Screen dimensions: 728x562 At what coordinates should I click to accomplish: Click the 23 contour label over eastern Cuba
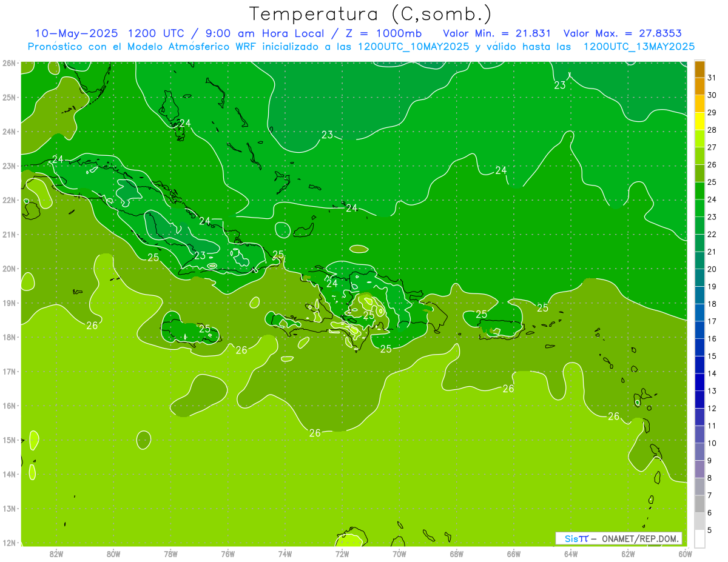[200, 256]
